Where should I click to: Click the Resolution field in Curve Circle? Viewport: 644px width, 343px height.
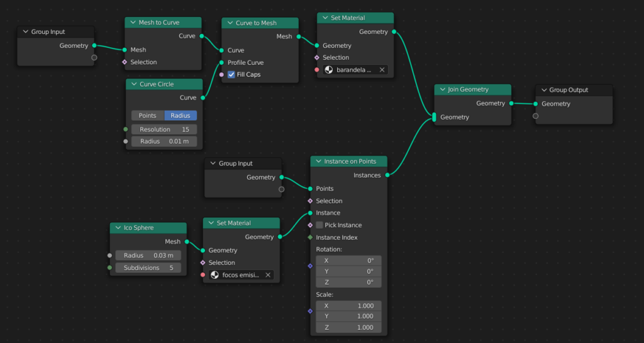point(164,129)
